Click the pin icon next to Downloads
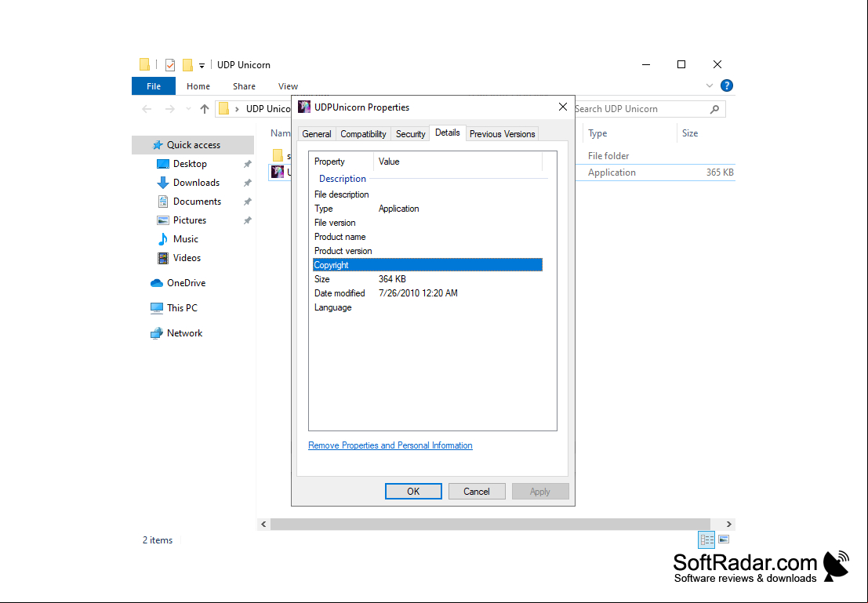This screenshot has height=603, width=868. pyautogui.click(x=248, y=183)
